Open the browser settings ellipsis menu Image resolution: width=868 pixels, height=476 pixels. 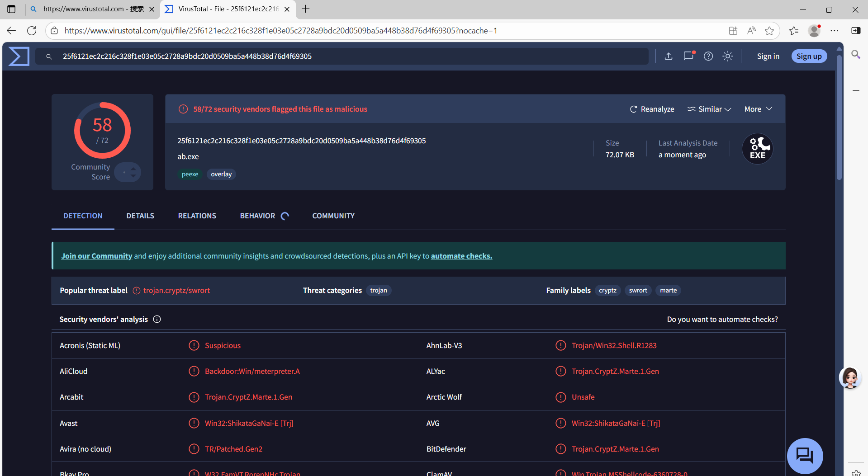click(x=835, y=31)
